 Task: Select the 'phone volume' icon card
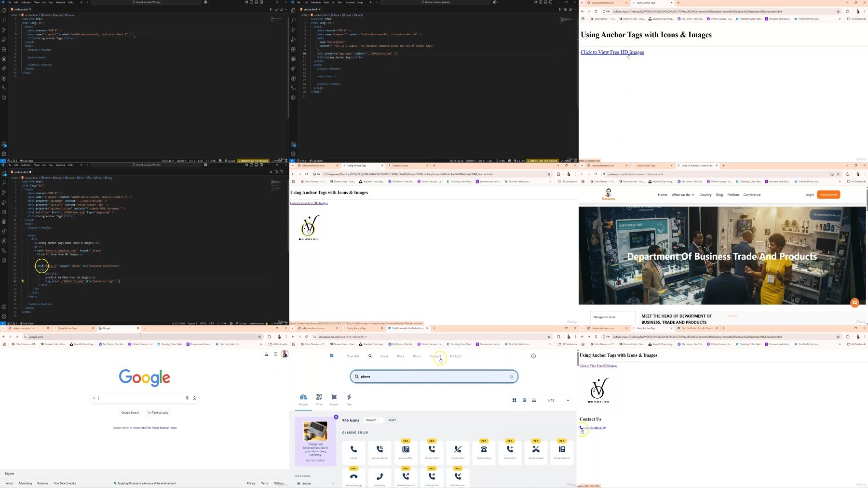[380, 452]
